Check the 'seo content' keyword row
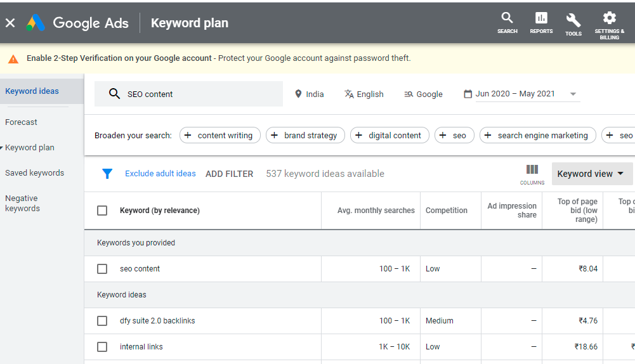Viewport: 635px width, 364px height. coord(102,269)
